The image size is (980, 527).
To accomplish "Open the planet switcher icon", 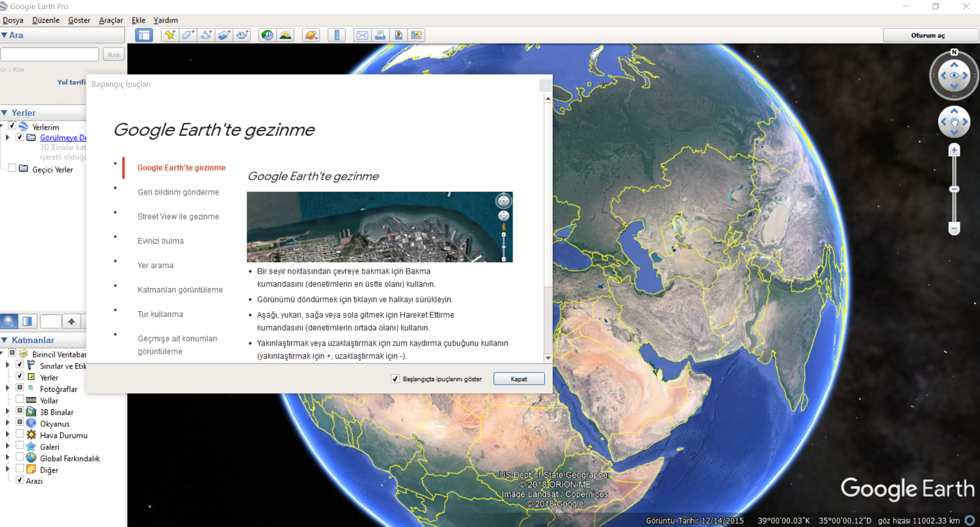I will 311,35.
